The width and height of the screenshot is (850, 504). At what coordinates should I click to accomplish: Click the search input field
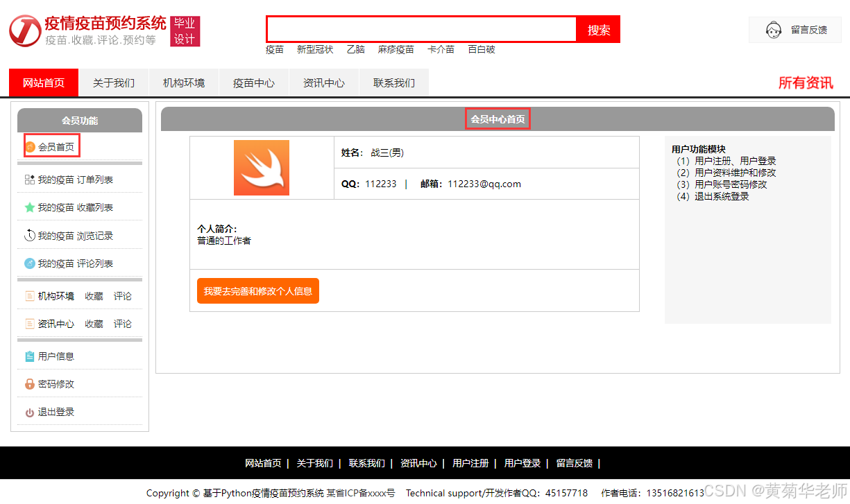(421, 29)
